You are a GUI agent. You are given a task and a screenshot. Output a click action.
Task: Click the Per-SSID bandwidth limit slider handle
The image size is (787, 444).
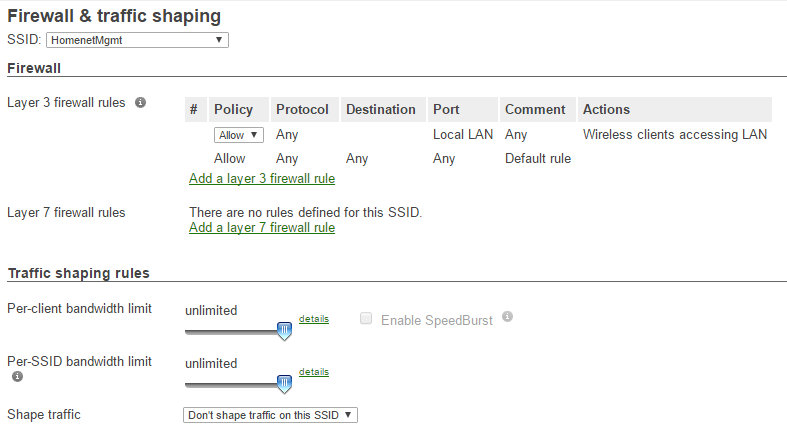[284, 384]
